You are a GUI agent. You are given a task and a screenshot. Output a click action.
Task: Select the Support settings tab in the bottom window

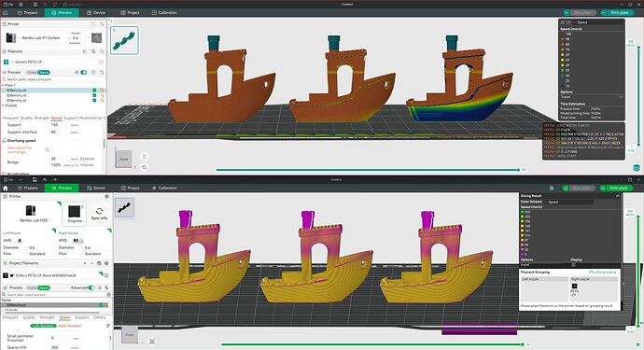point(82,317)
